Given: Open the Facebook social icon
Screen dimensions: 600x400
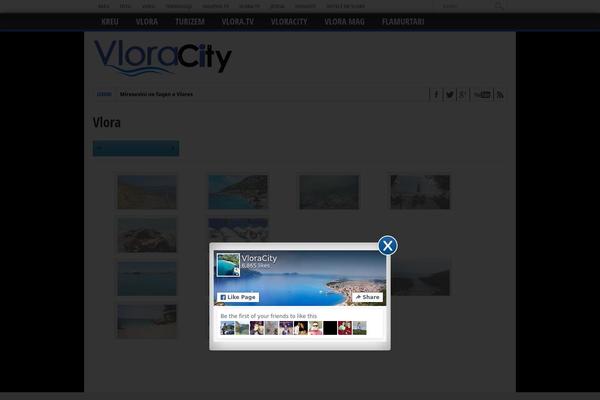Looking at the screenshot, I should click(436, 95).
